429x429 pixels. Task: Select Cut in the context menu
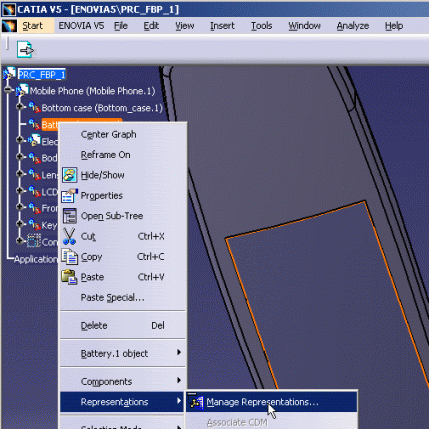coord(122,236)
